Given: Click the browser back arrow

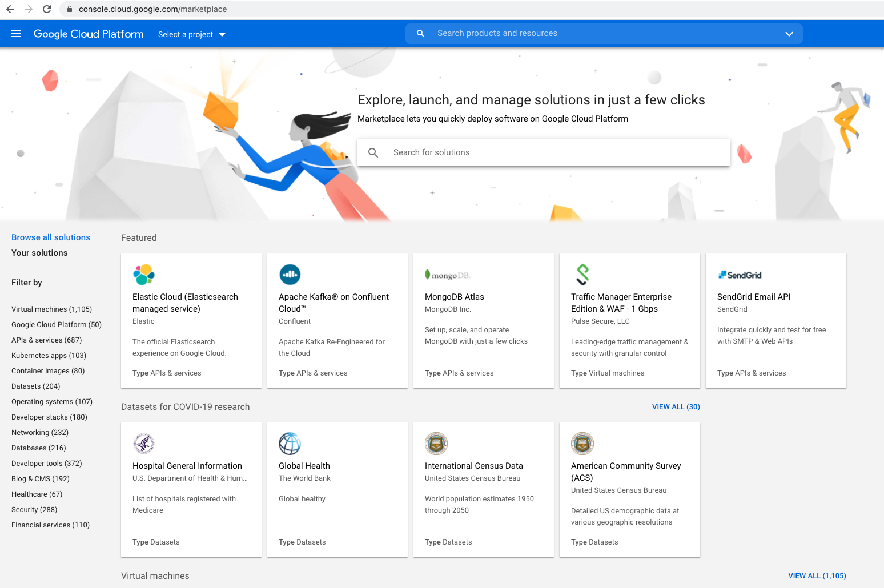Looking at the screenshot, I should 10,9.
